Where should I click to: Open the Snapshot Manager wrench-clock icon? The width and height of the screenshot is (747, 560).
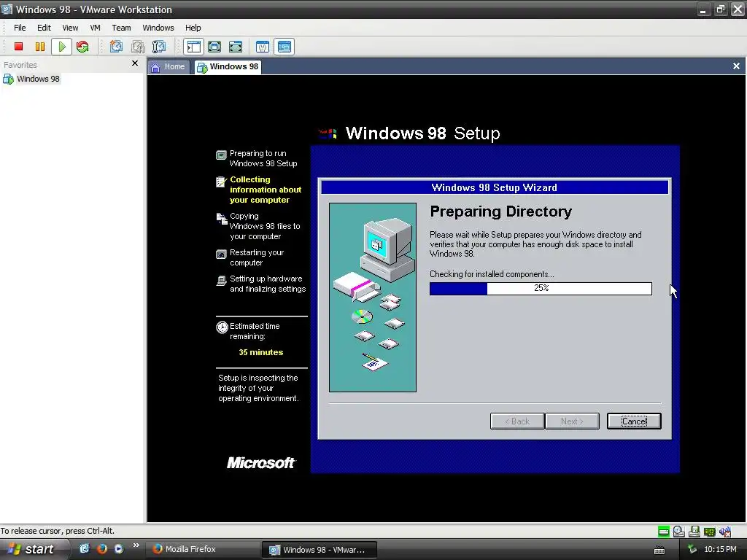coord(158,47)
